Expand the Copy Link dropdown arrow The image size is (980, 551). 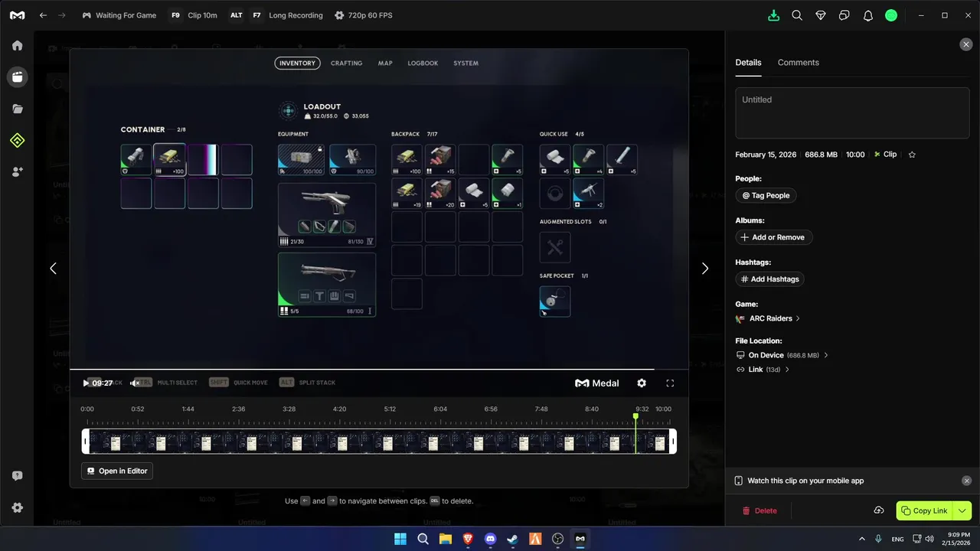pos(963,510)
